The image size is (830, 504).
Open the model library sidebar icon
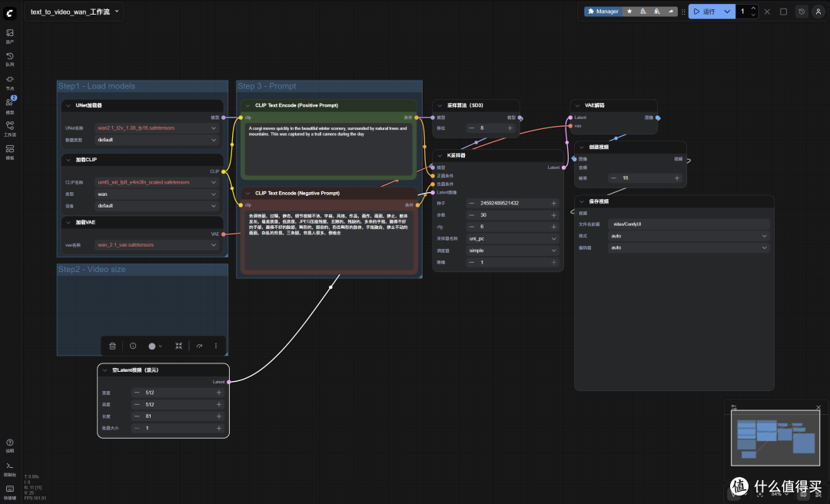(9, 104)
